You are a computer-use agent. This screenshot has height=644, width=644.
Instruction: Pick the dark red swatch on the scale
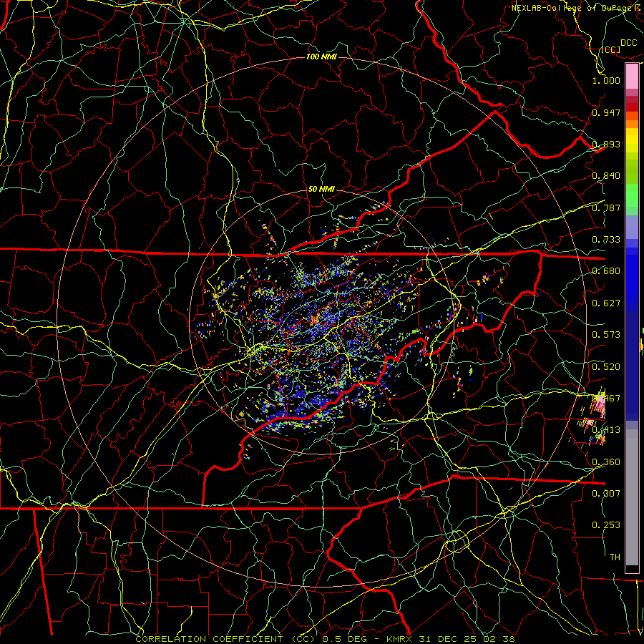(x=632, y=107)
